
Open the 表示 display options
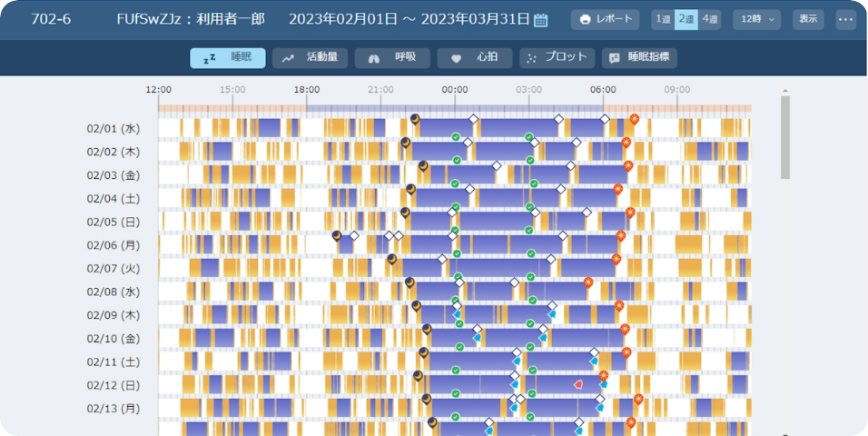coord(808,19)
